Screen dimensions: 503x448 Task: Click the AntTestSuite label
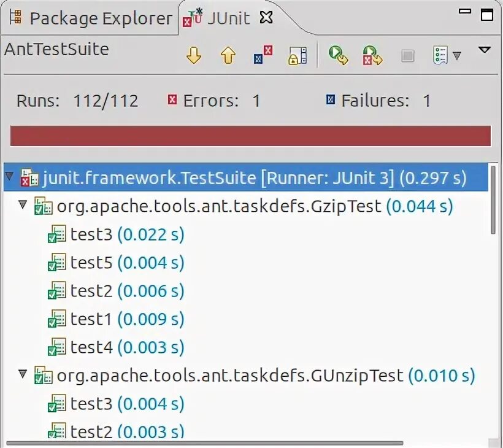click(56, 50)
